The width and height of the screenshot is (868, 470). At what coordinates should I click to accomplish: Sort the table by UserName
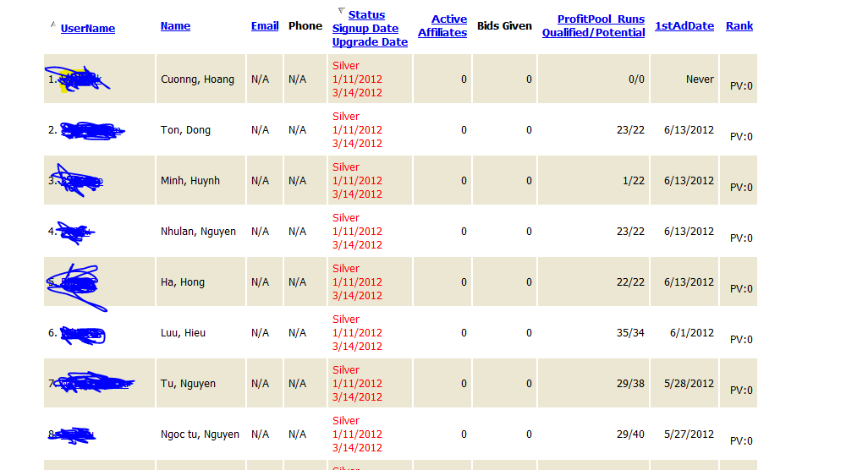88,29
